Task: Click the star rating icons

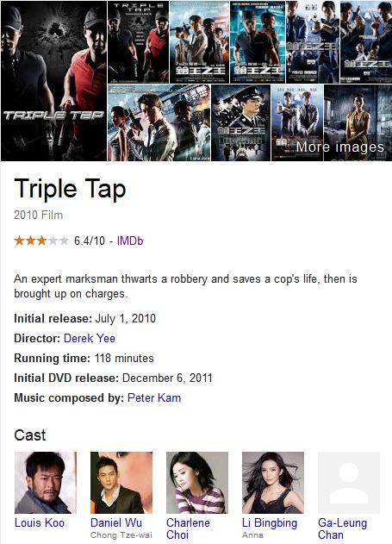Action: point(41,241)
